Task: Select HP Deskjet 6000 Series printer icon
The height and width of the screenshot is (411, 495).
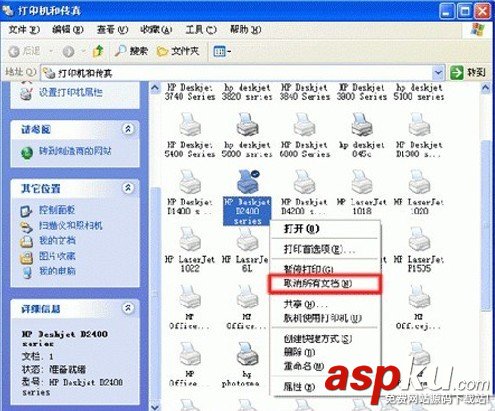Action: pyautogui.click(x=304, y=125)
